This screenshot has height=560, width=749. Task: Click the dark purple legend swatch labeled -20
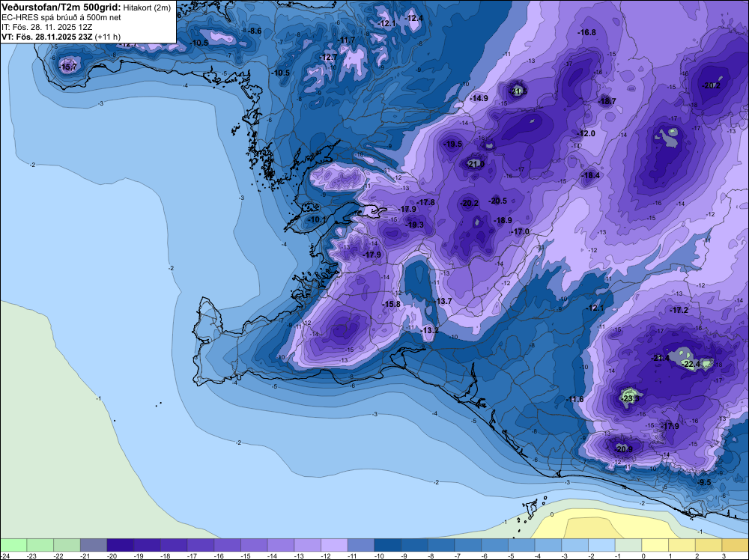click(x=121, y=545)
